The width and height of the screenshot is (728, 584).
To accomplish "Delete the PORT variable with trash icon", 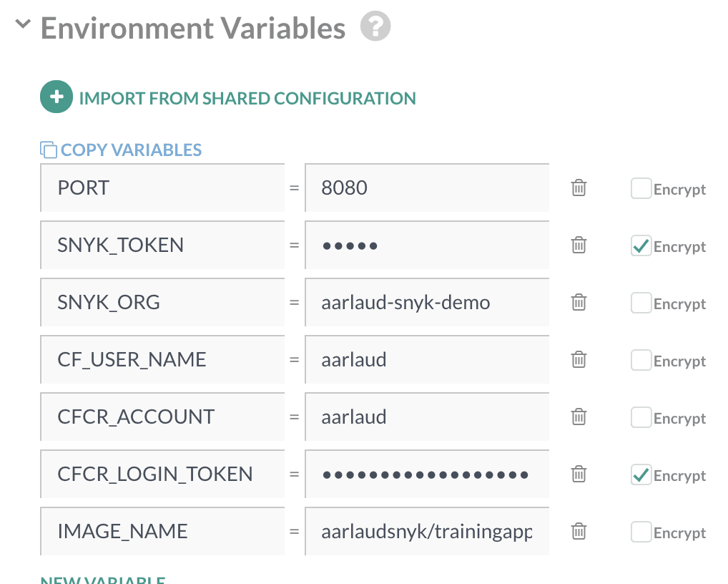I will (579, 188).
